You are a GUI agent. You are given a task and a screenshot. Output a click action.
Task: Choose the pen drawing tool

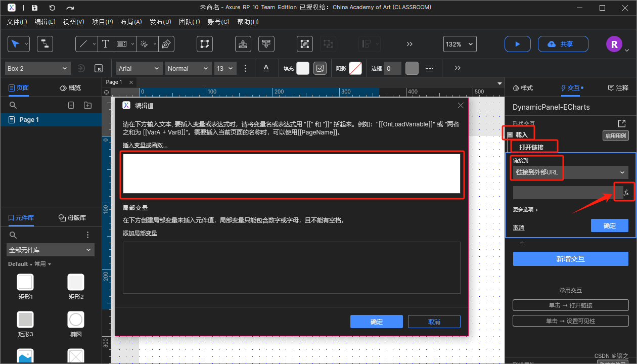coord(166,44)
